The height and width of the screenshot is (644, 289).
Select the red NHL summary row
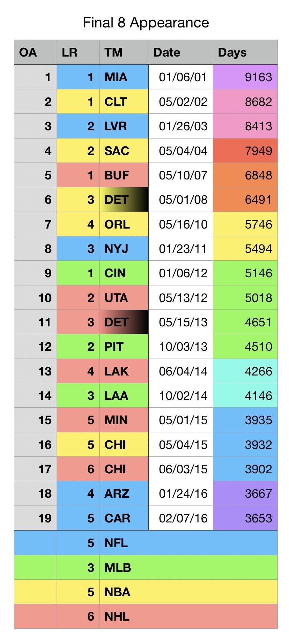[x=146, y=616]
